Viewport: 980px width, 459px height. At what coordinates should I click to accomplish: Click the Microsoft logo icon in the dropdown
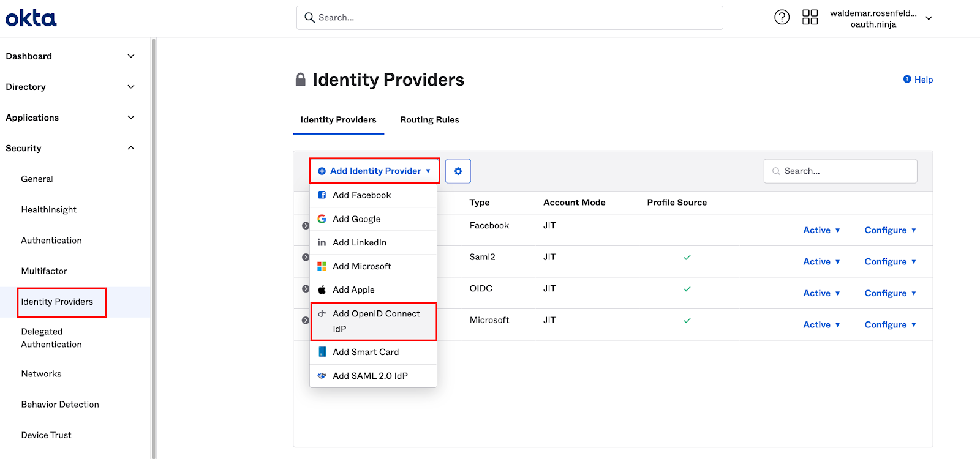(322, 266)
